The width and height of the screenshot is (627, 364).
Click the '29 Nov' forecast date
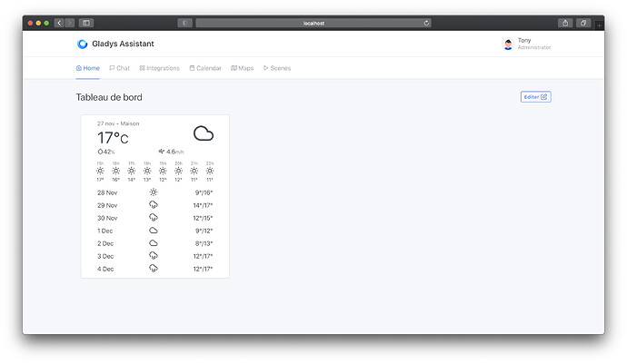107,205
